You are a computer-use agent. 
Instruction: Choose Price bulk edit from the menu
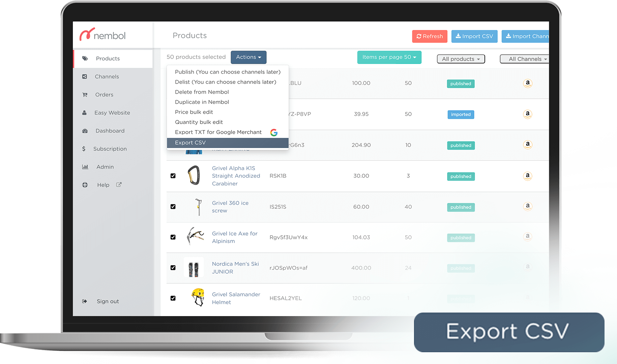194,112
